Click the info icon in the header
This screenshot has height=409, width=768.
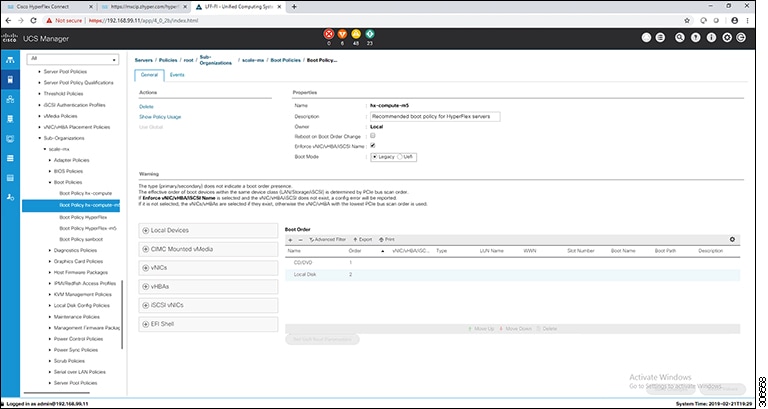coord(710,39)
